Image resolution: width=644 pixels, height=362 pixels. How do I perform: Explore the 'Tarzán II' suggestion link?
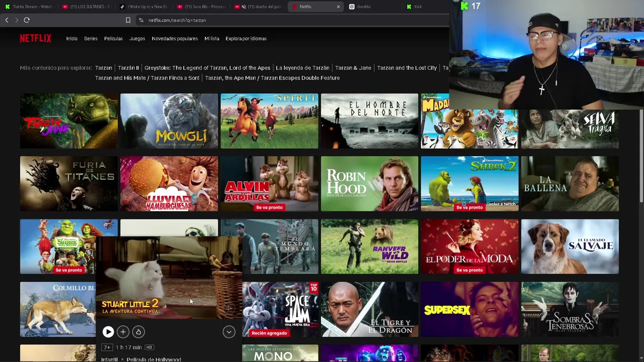128,68
